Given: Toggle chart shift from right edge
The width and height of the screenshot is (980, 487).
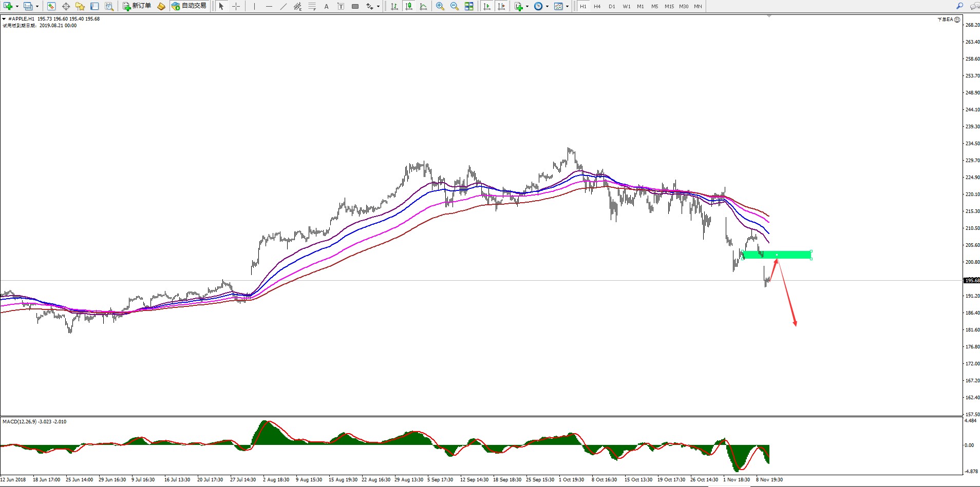Looking at the screenshot, I should point(501,6).
